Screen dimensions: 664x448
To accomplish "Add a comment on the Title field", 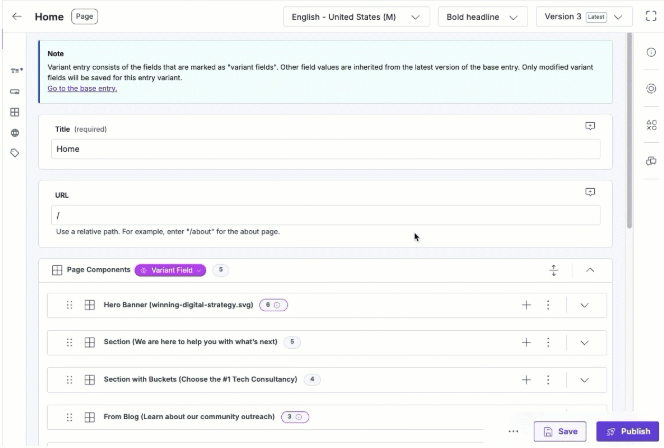I will 590,127.
